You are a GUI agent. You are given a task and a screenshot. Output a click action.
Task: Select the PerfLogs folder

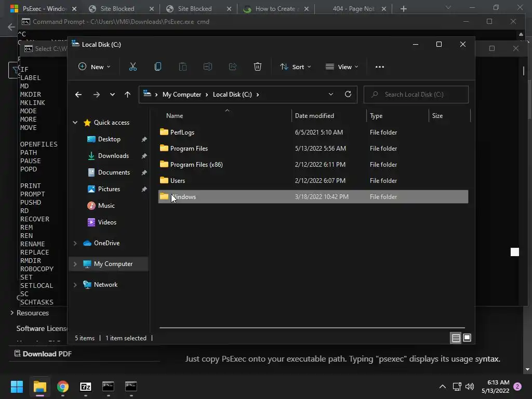tap(313, 132)
